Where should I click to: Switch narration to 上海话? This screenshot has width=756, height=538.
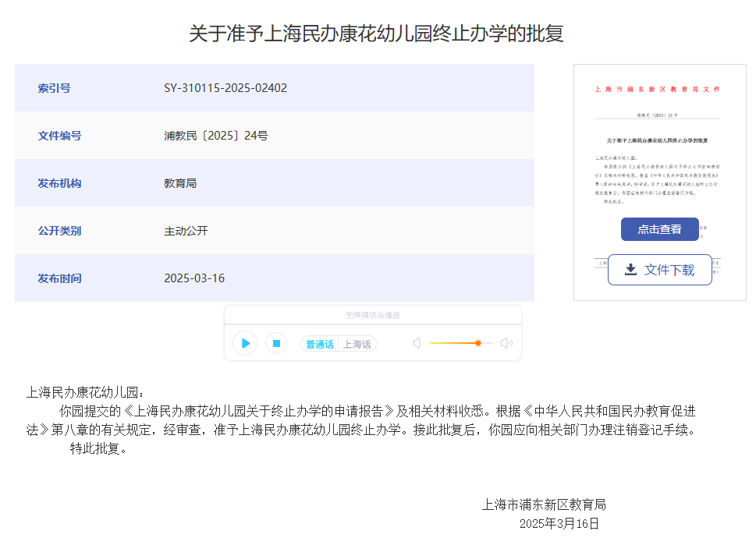357,344
